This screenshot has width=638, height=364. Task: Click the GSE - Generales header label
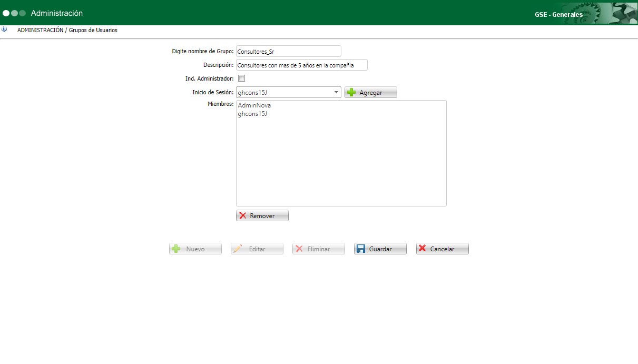pos(558,15)
